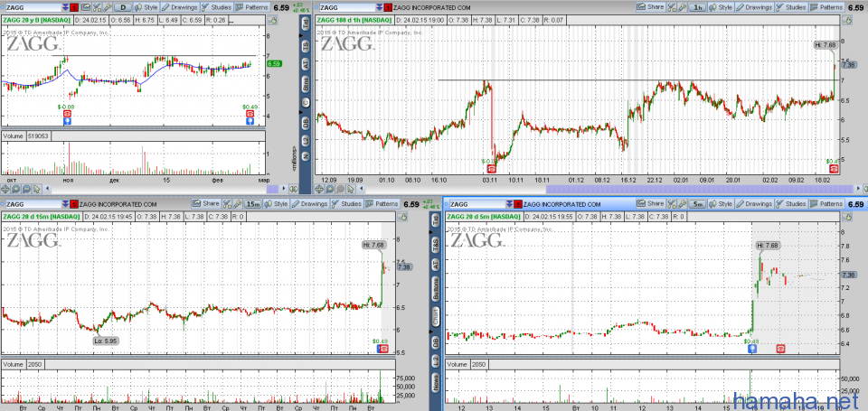Click the hand icon on the 1h chart header
This screenshot has width=868, height=411.
click(x=847, y=21)
